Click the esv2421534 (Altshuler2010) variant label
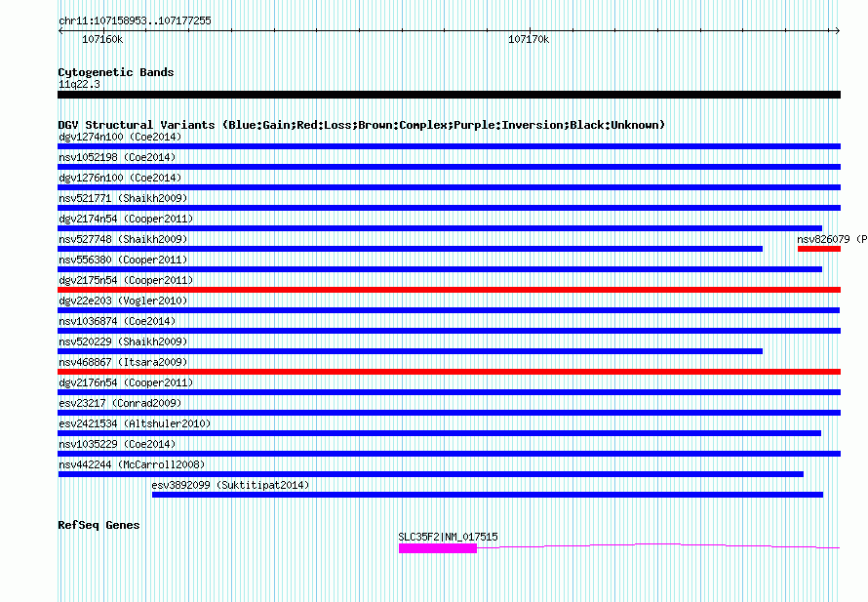 pos(135,423)
